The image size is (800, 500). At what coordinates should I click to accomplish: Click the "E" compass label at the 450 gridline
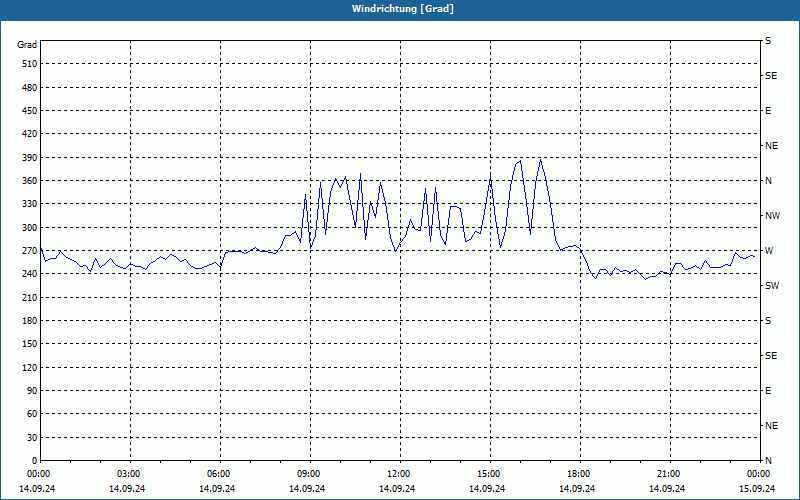pyautogui.click(x=768, y=111)
